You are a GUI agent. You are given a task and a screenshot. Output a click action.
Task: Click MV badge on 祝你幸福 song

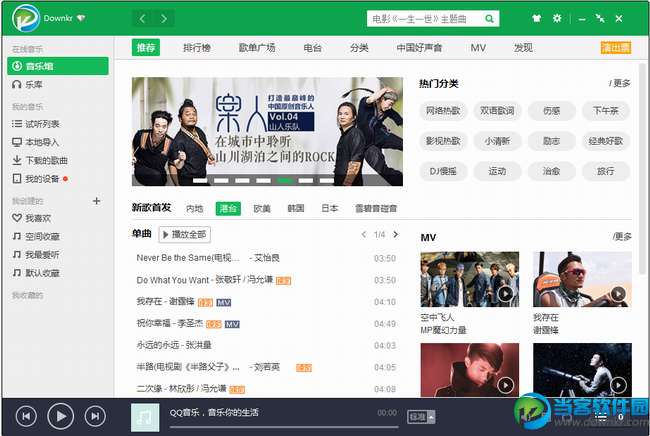click(x=232, y=324)
